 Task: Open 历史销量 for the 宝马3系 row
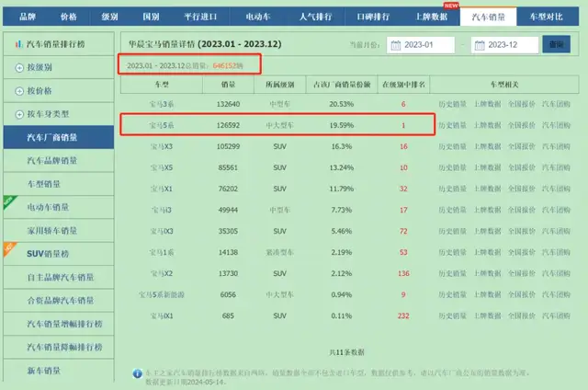[453, 104]
